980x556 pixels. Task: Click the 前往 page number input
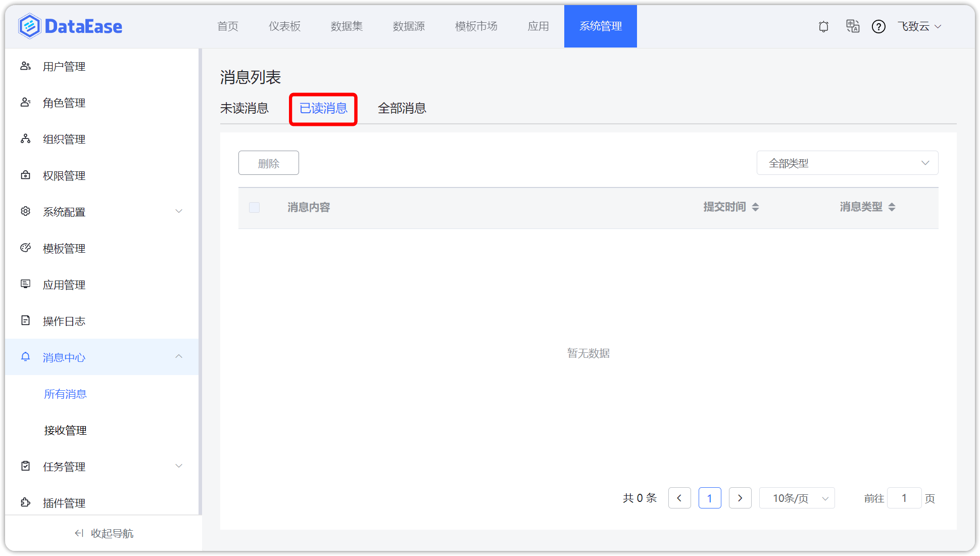click(x=904, y=498)
